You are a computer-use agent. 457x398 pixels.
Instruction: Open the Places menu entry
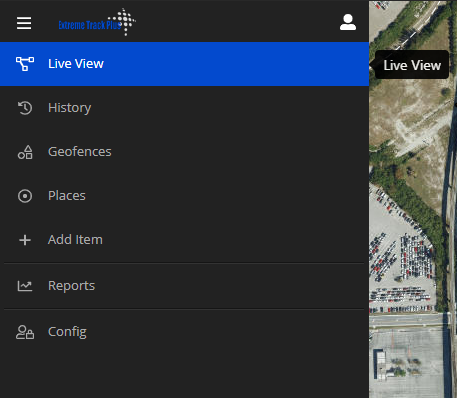click(x=184, y=196)
